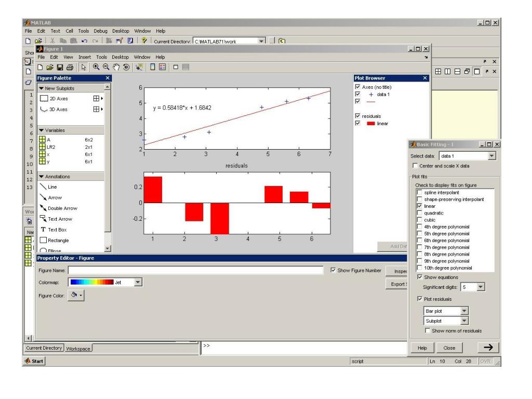Hide plot tools via toolbar icon
This screenshot has height=399, width=532.
pos(176,67)
